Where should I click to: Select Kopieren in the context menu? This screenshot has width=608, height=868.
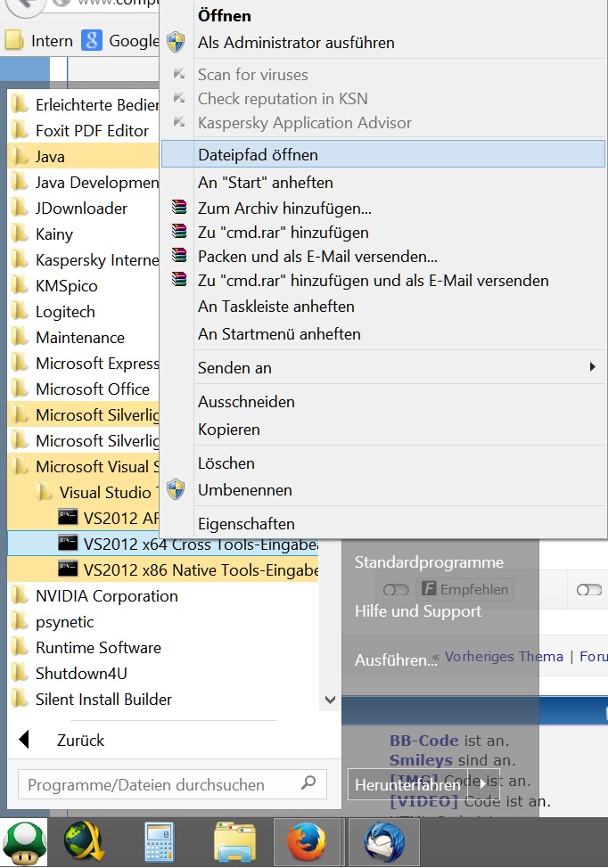tap(383, 429)
